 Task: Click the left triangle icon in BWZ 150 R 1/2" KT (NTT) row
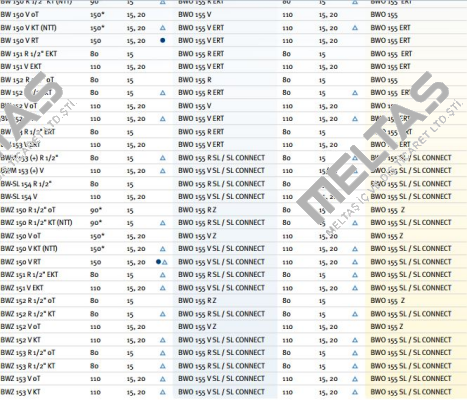point(162,223)
